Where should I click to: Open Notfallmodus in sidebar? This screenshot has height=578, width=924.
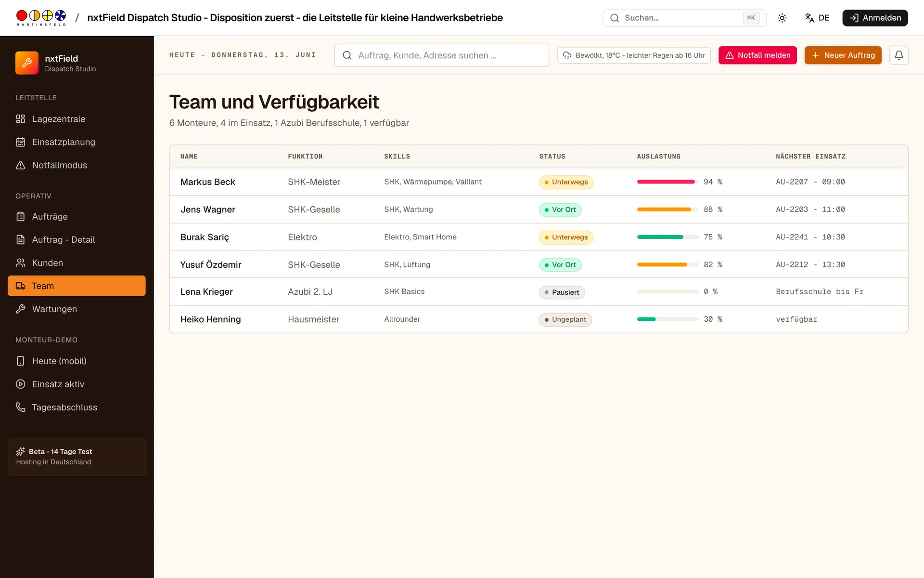77,165
